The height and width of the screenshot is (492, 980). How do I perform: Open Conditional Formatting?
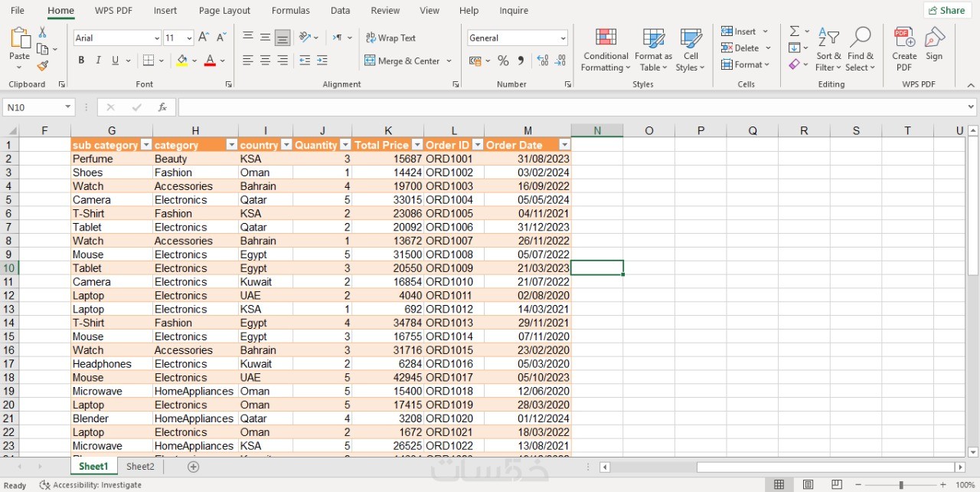pos(606,50)
